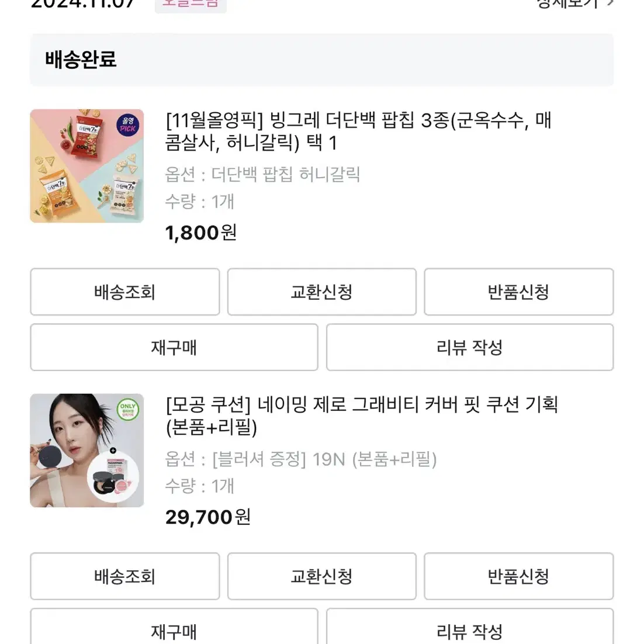The height and width of the screenshot is (644, 644).
Task: Tap the 올영 PICK badge on popchip image
Action: pyautogui.click(x=128, y=124)
